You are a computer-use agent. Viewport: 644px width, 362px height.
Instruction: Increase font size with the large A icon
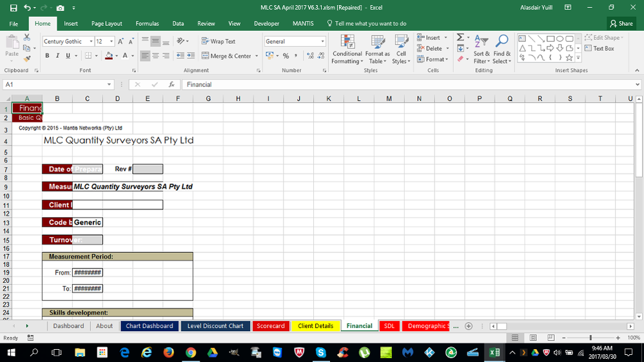click(121, 41)
